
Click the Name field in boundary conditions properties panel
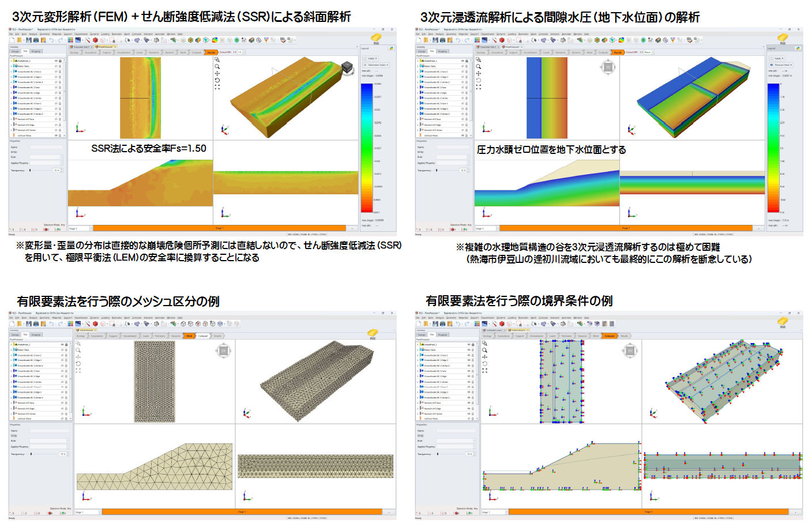coord(456,431)
